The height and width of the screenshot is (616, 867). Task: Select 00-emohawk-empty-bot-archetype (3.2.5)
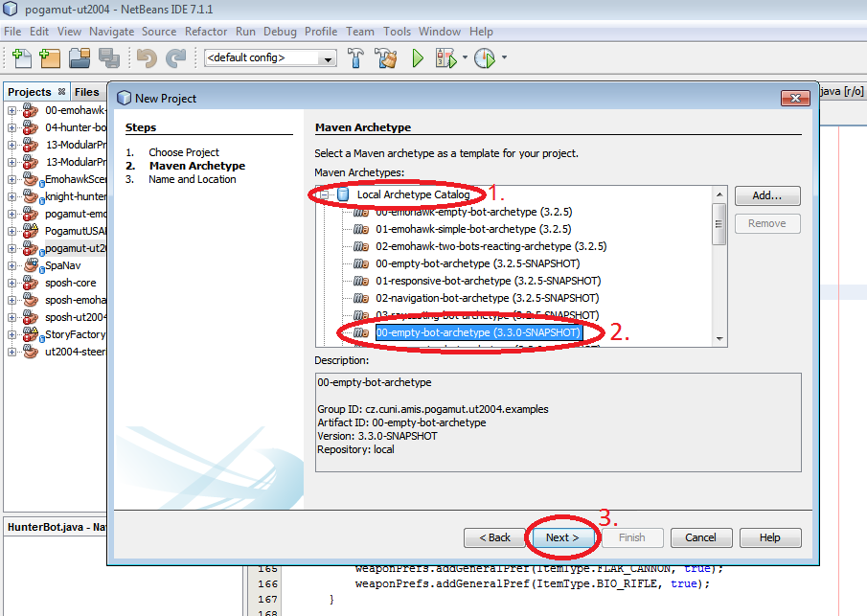point(474,212)
